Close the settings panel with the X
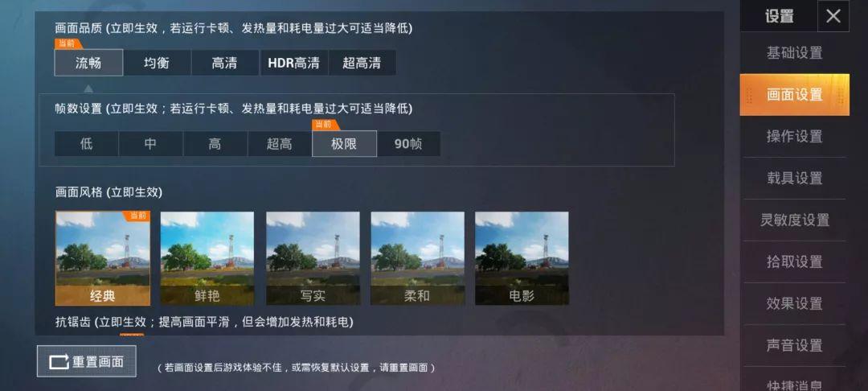868x391 pixels. pos(833,16)
